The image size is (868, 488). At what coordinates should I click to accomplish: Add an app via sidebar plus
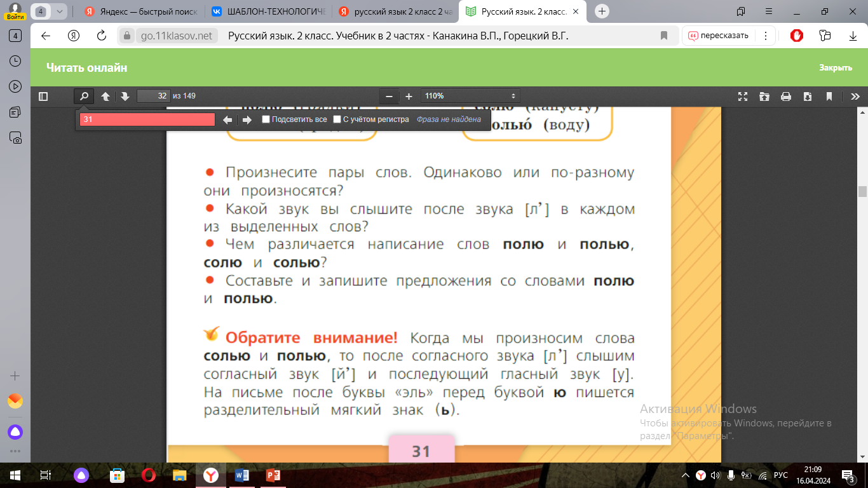click(x=15, y=376)
